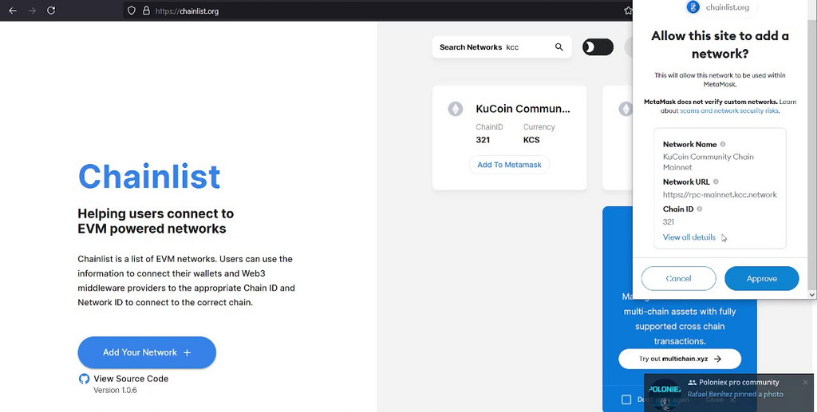Click the info icon beside Network Name
Screen dimensions: 817x412
723,144
